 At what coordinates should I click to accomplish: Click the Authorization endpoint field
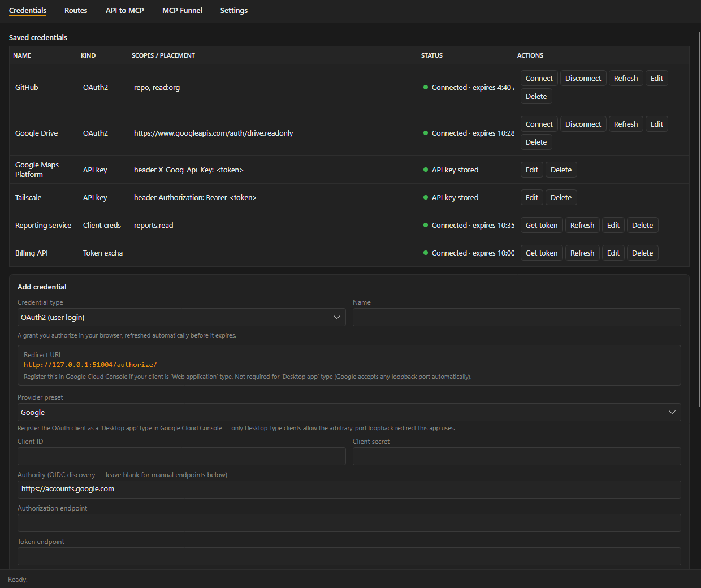tap(349, 523)
